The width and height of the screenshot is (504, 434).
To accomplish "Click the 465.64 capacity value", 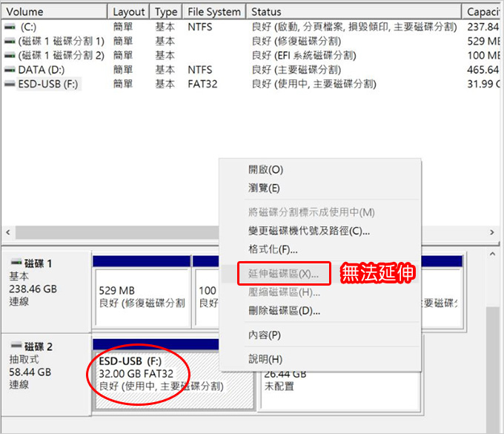I will click(483, 70).
